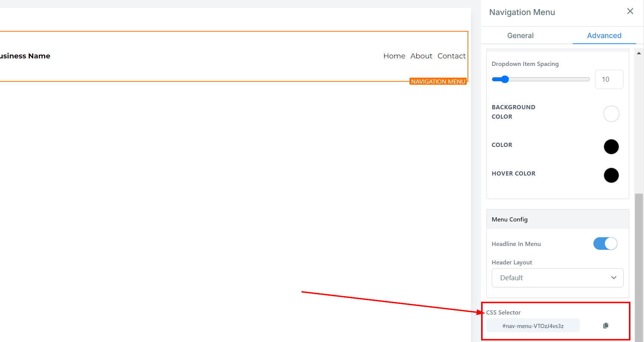The width and height of the screenshot is (644, 342).
Task: Select the Business Name headline
Action: click(25, 56)
